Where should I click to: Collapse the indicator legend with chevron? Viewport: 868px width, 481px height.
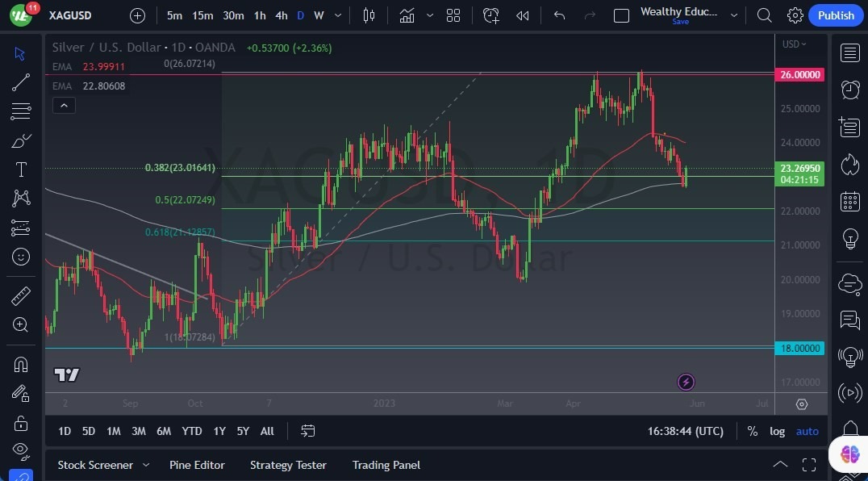coord(64,105)
